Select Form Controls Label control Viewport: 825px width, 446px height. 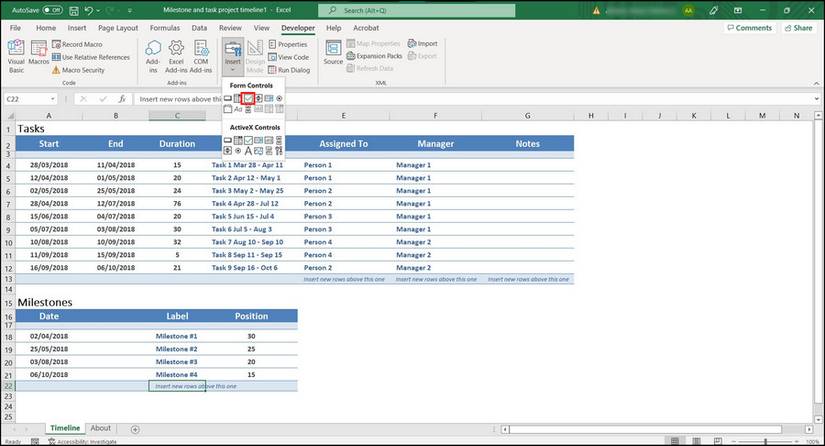(238, 109)
